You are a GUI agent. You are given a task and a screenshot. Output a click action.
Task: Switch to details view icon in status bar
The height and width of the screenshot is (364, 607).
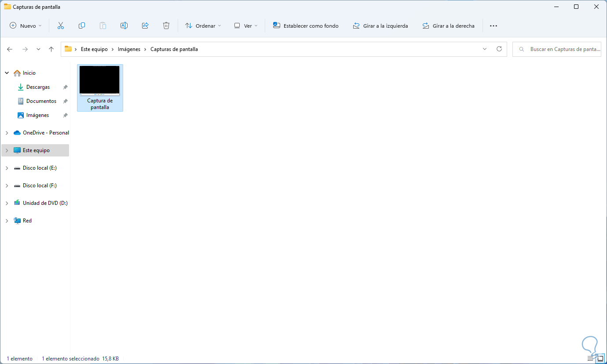(591, 359)
